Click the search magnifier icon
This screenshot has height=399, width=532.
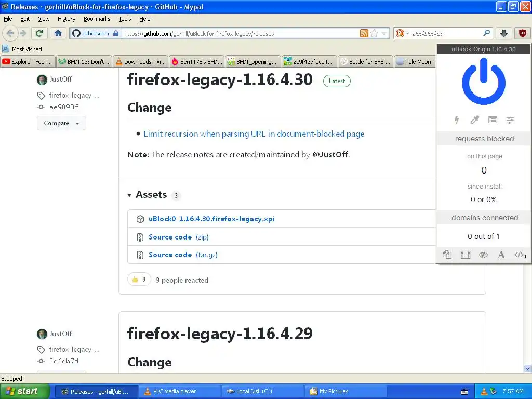pos(486,33)
